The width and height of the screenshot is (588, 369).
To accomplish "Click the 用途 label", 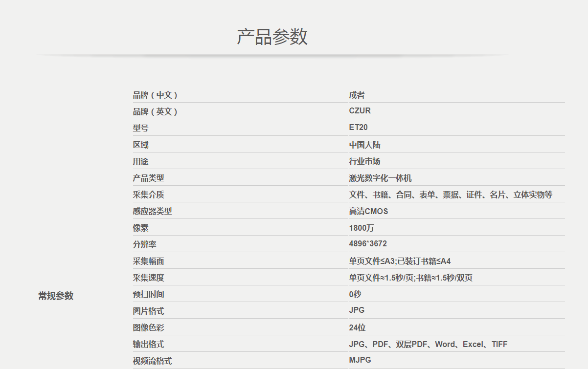I will click(140, 162).
